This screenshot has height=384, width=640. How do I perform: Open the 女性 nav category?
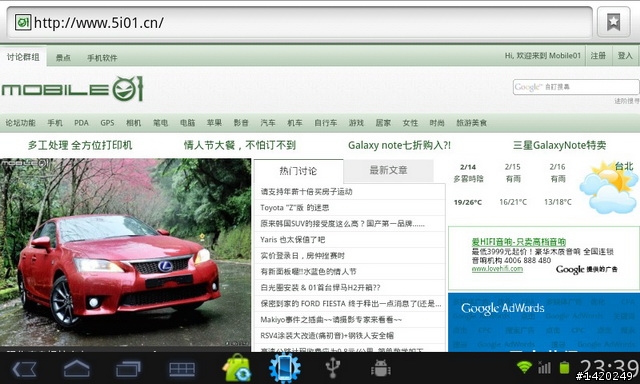pyautogui.click(x=410, y=122)
